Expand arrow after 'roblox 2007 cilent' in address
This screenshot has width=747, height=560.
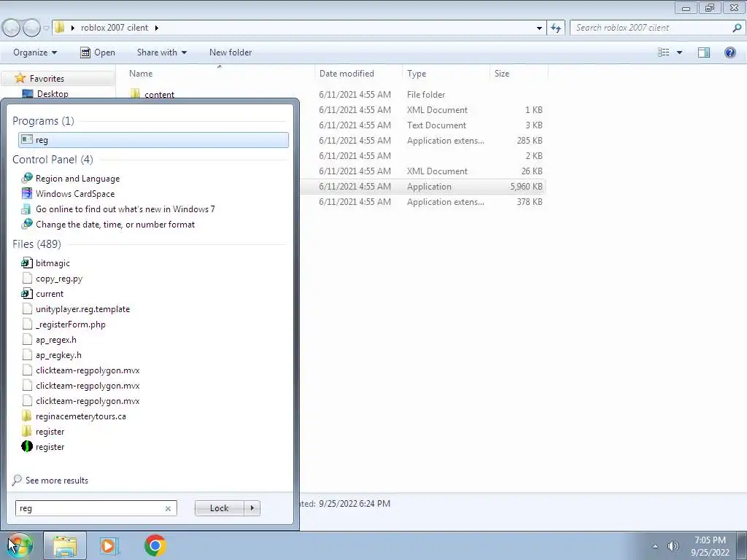[x=156, y=28]
